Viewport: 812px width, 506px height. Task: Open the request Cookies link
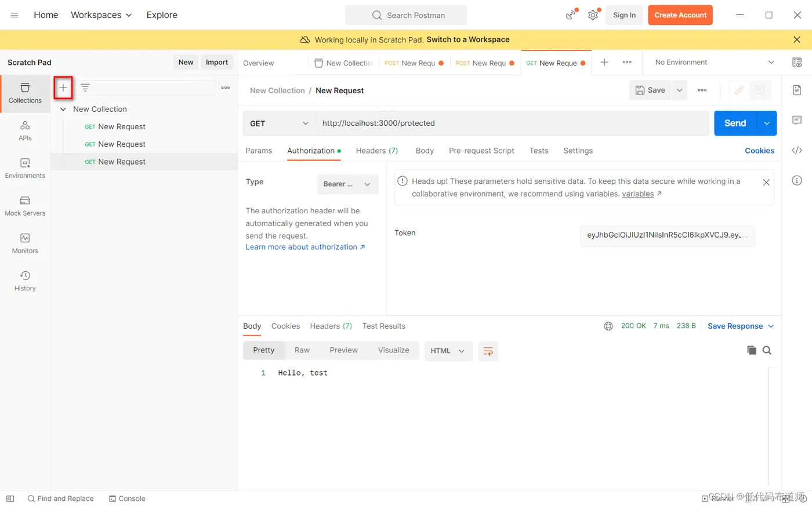[759, 151]
